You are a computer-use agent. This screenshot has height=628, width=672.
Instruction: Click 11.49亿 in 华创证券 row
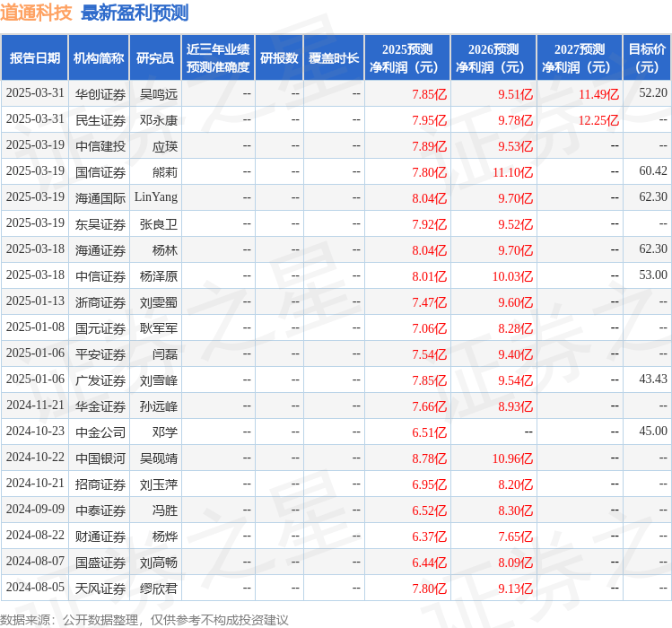(x=598, y=94)
